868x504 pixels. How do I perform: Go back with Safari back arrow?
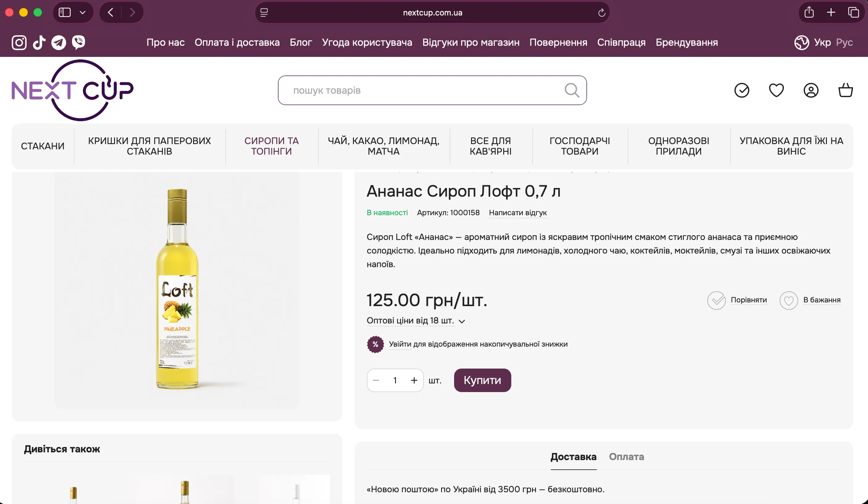pyautogui.click(x=111, y=12)
